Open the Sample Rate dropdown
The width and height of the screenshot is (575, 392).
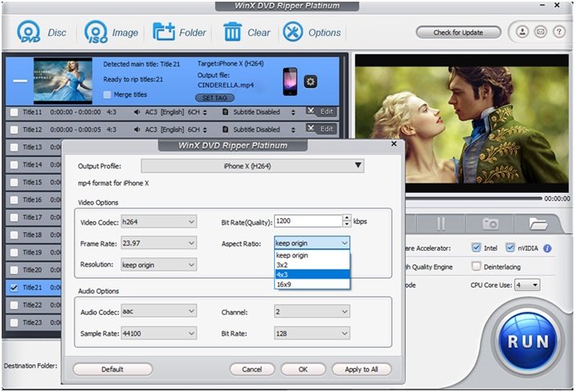point(159,333)
